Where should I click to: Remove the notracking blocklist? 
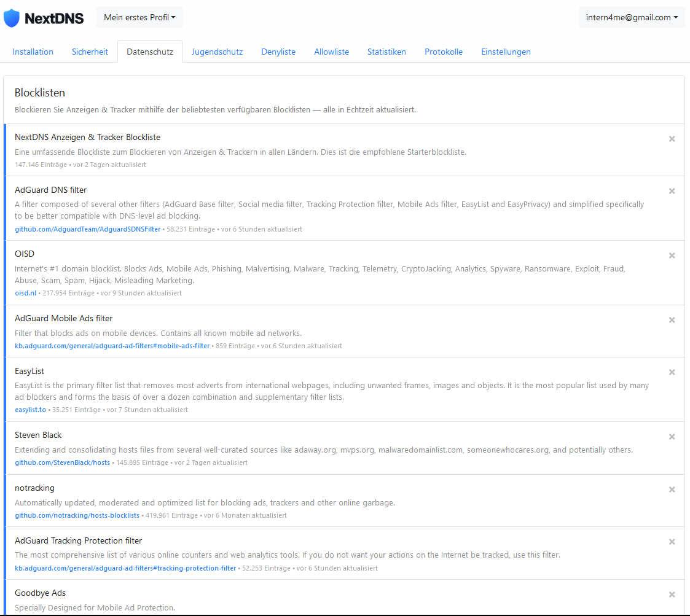tap(672, 489)
